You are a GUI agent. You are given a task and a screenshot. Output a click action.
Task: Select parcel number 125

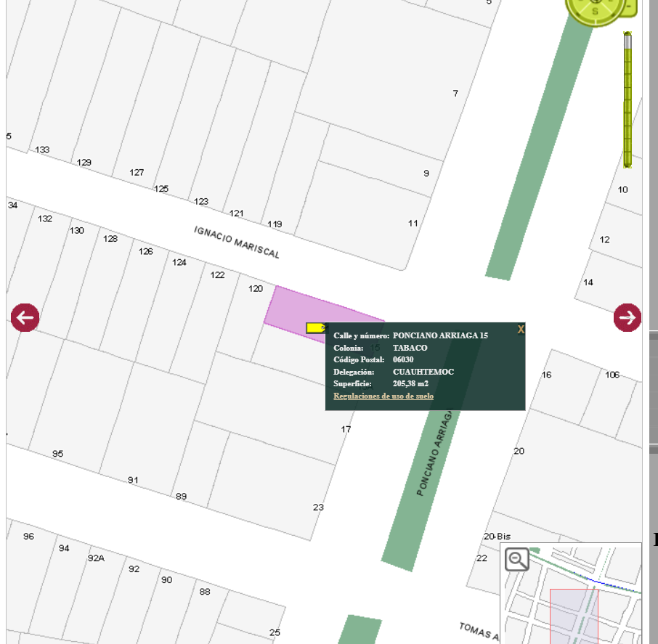pos(161,189)
